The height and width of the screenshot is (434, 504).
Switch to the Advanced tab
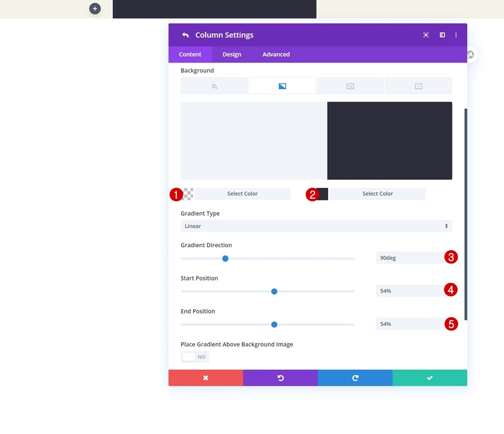pyautogui.click(x=276, y=54)
